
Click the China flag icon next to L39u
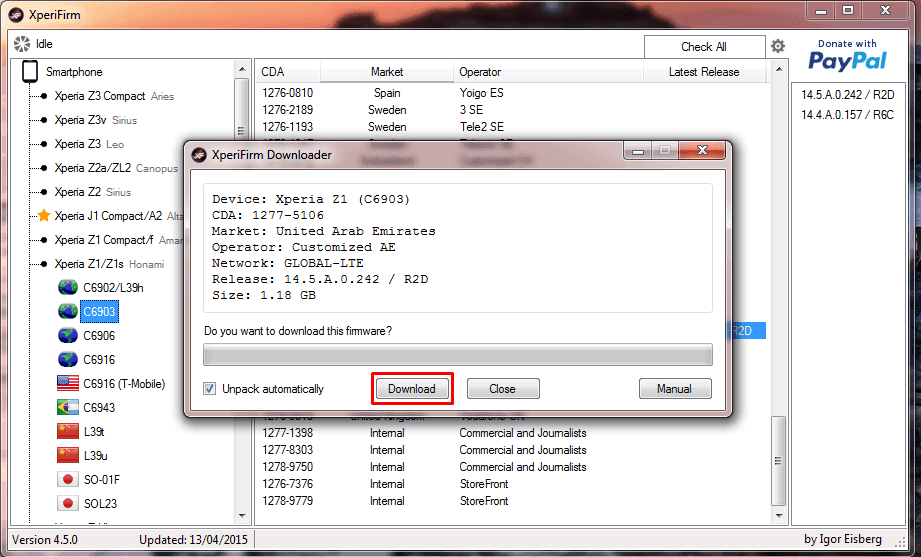coord(68,455)
